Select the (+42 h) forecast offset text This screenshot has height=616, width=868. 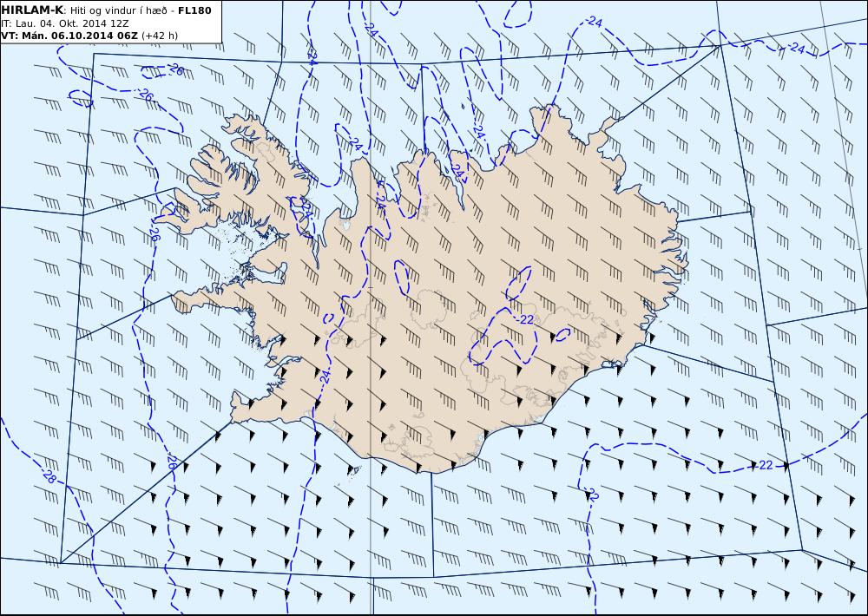point(160,36)
